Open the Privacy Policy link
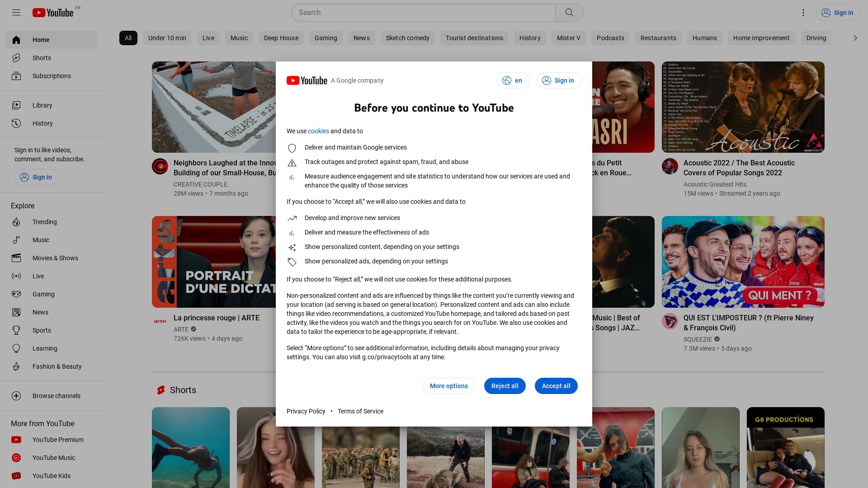Image resolution: width=868 pixels, height=488 pixels. pyautogui.click(x=306, y=411)
